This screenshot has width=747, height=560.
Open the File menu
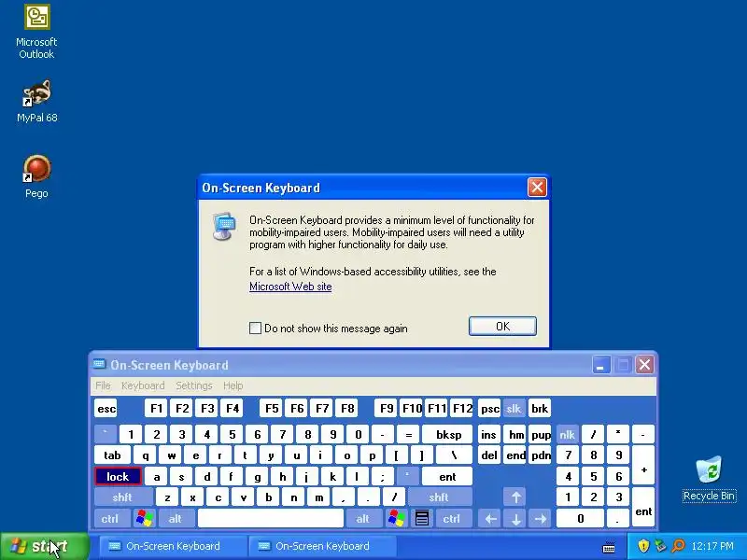[x=103, y=385]
